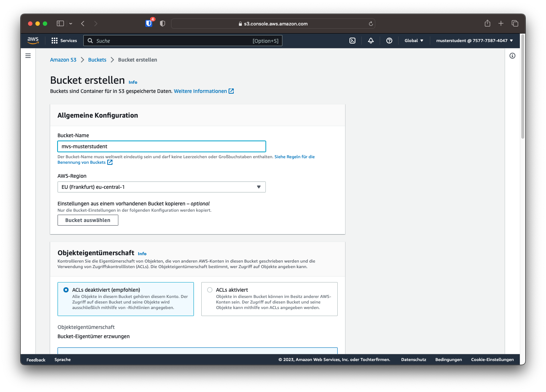This screenshot has height=392, width=546.
Task: Reload the page using refresh icon
Action: pyautogui.click(x=371, y=24)
